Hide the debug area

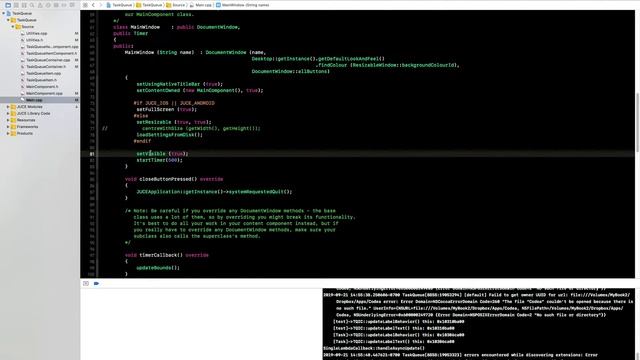click(86, 283)
